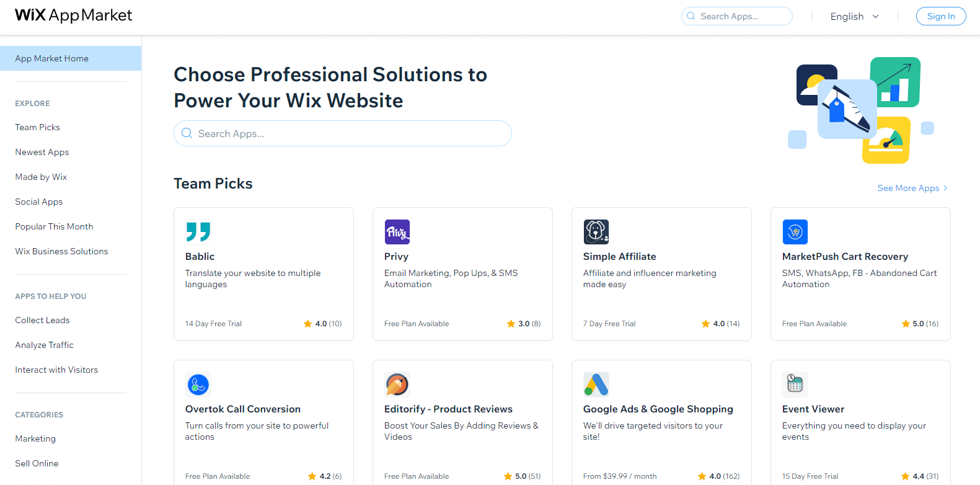Screen dimensions: 980x485
Task: Open Analyze Traffic in sidebar
Action: click(45, 345)
